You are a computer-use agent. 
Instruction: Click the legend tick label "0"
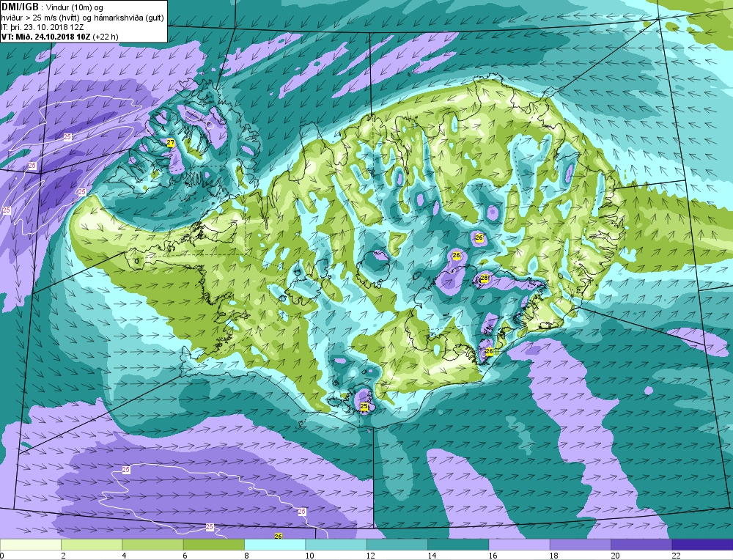pyautogui.click(x=2, y=556)
